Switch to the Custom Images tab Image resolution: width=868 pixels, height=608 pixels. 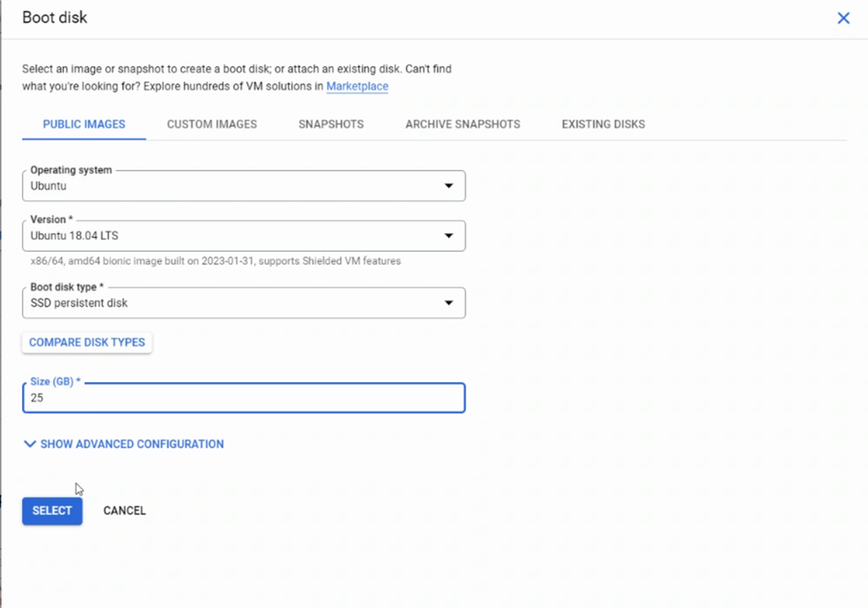coord(211,124)
